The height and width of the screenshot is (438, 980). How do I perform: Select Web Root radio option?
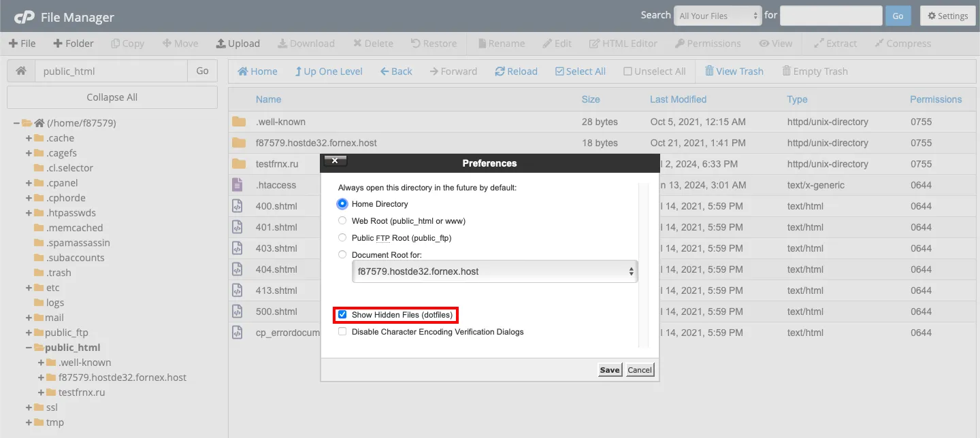tap(342, 221)
